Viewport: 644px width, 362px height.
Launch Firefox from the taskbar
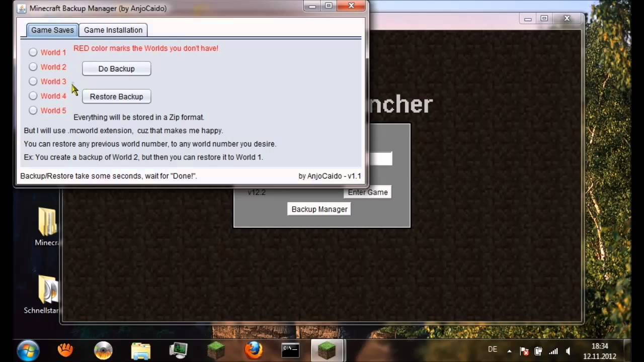tap(254, 350)
